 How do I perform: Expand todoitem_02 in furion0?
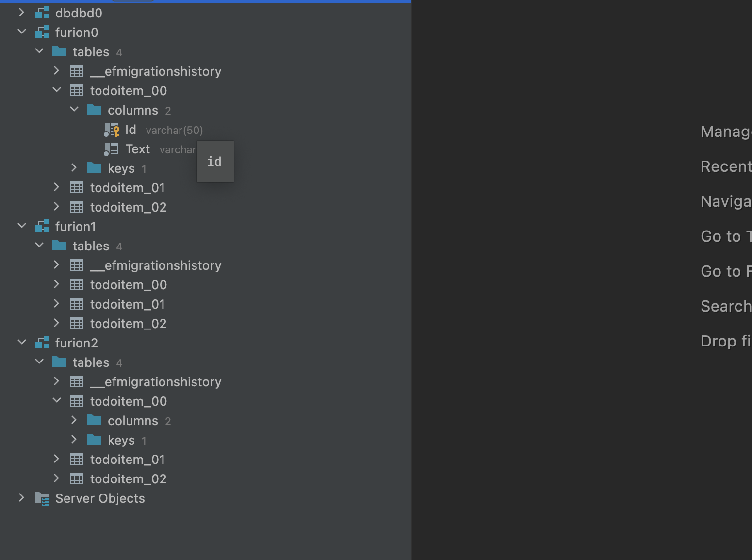(56, 206)
